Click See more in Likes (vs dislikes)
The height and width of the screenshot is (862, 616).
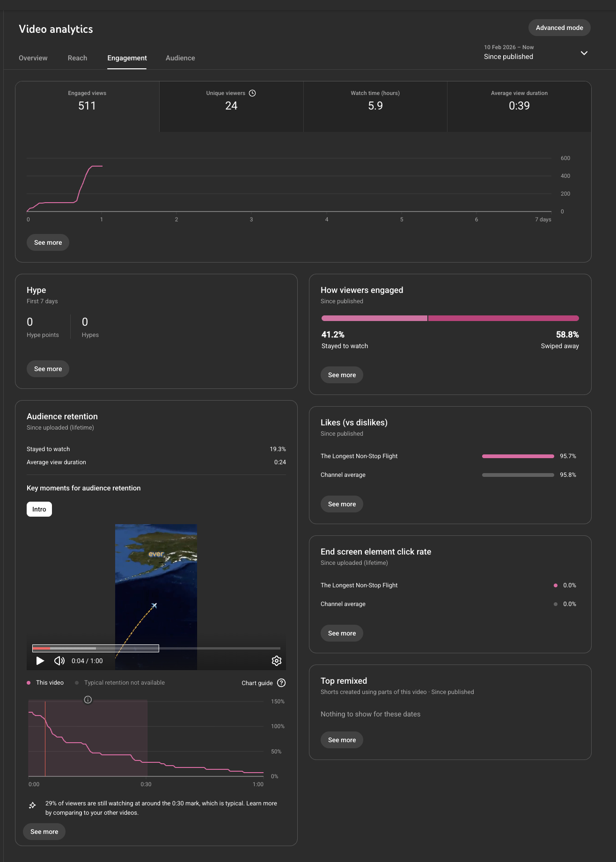(x=342, y=504)
